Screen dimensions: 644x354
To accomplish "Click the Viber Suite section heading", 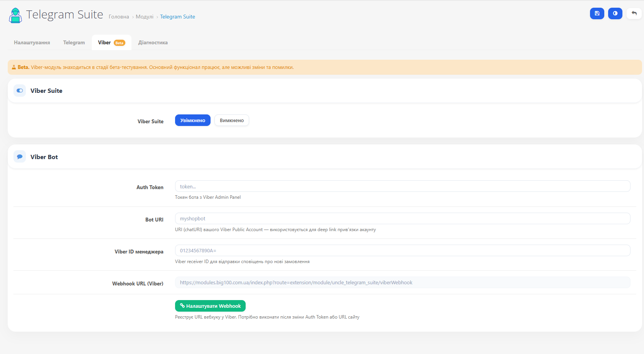I will tap(46, 91).
